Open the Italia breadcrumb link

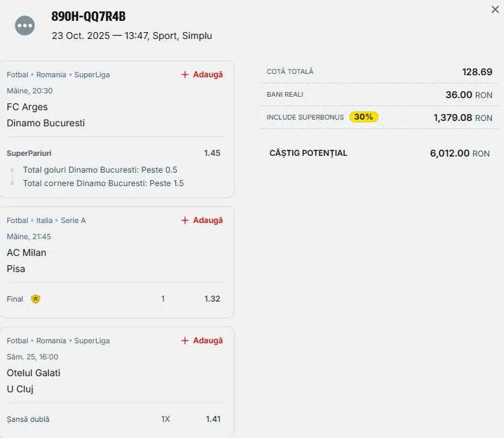point(46,220)
